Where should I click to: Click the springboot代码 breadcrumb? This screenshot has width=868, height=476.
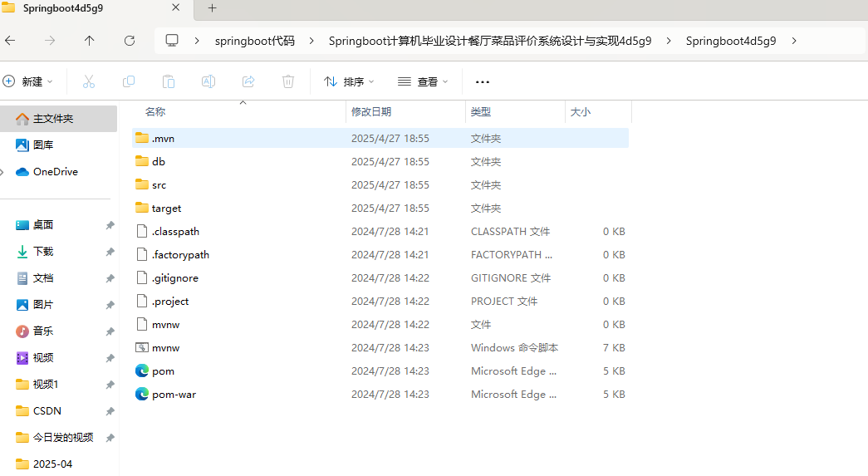click(255, 41)
